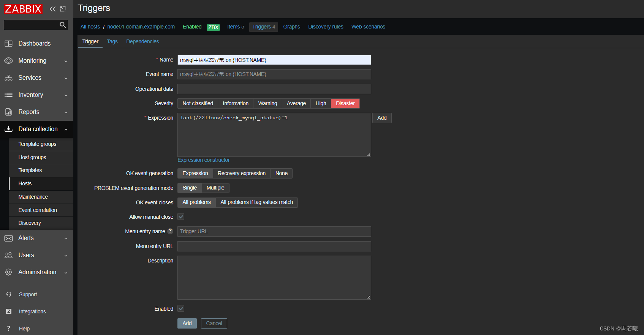Viewport: 644px width, 335px height.
Task: Set severity to Information
Action: click(x=236, y=103)
